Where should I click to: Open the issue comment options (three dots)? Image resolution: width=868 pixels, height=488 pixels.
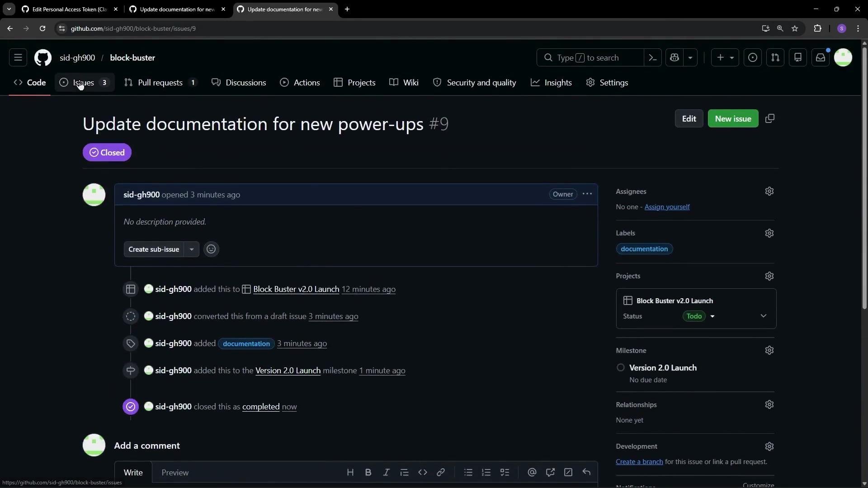point(587,194)
